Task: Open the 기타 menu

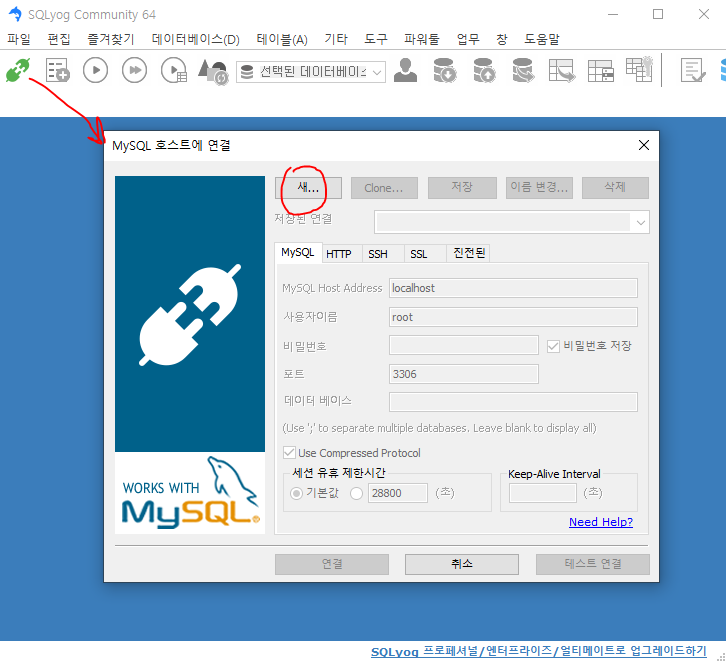Action: [336, 39]
